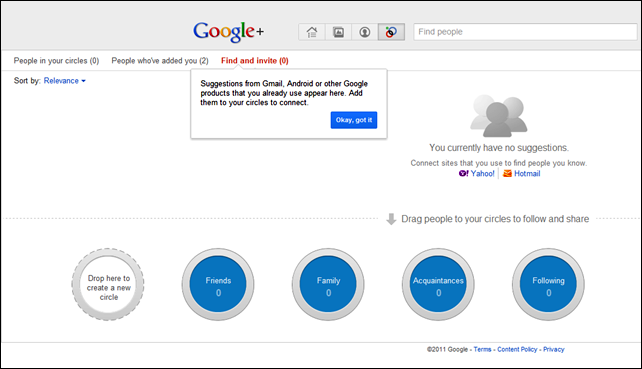Select the Find and invite tab
Image resolution: width=642 pixels, height=369 pixels.
255,61
